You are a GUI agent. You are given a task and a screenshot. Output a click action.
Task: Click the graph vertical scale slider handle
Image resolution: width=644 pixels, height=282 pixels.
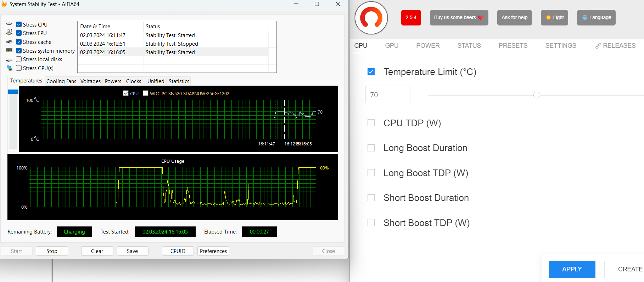point(13,92)
